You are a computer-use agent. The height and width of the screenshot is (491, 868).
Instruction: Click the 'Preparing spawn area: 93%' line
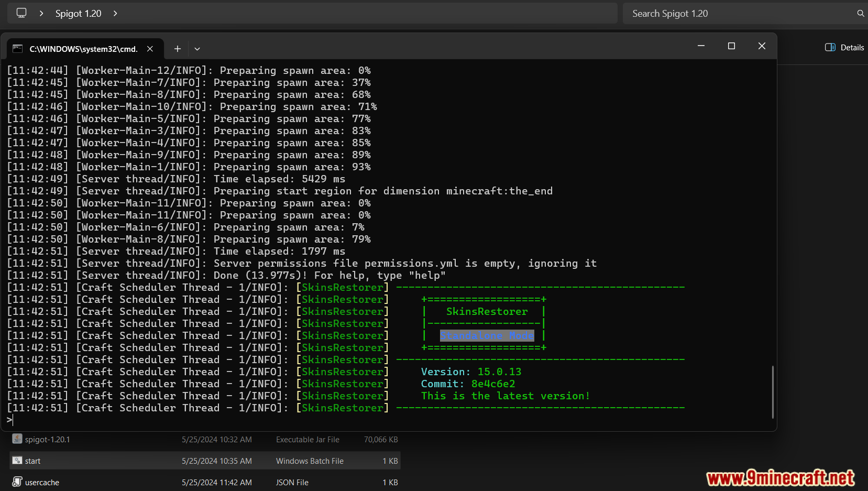click(189, 167)
